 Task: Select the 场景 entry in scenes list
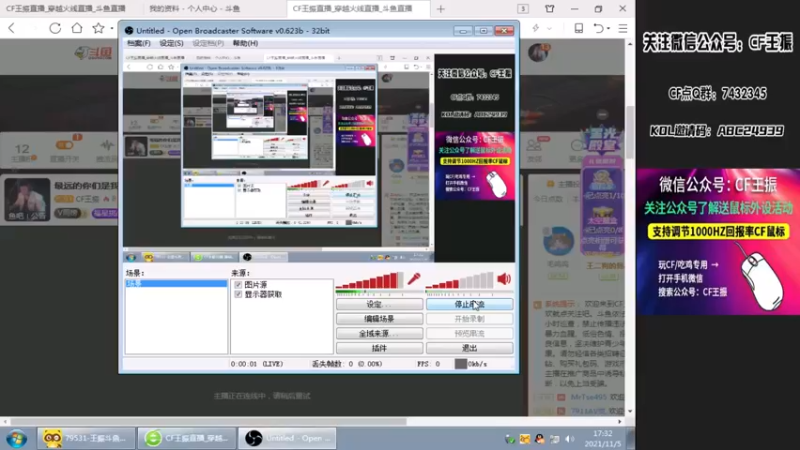[x=176, y=283]
